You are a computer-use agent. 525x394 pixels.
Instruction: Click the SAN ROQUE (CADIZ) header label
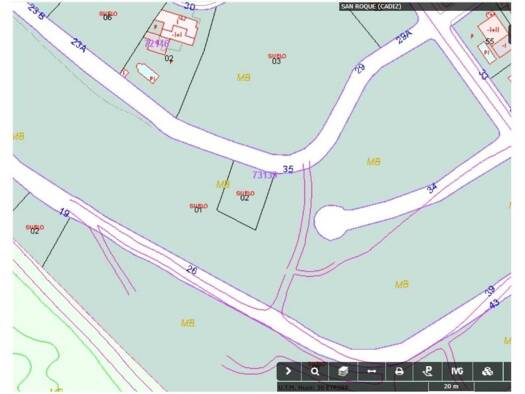click(x=371, y=6)
